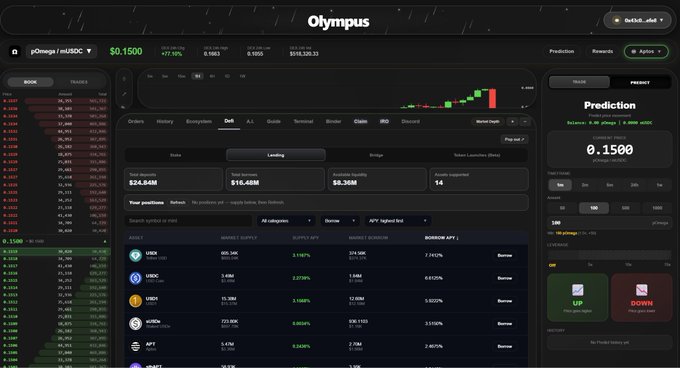Click the sUSDe asset icon
Image resolution: width=680 pixels, height=368 pixels.
tap(135, 324)
